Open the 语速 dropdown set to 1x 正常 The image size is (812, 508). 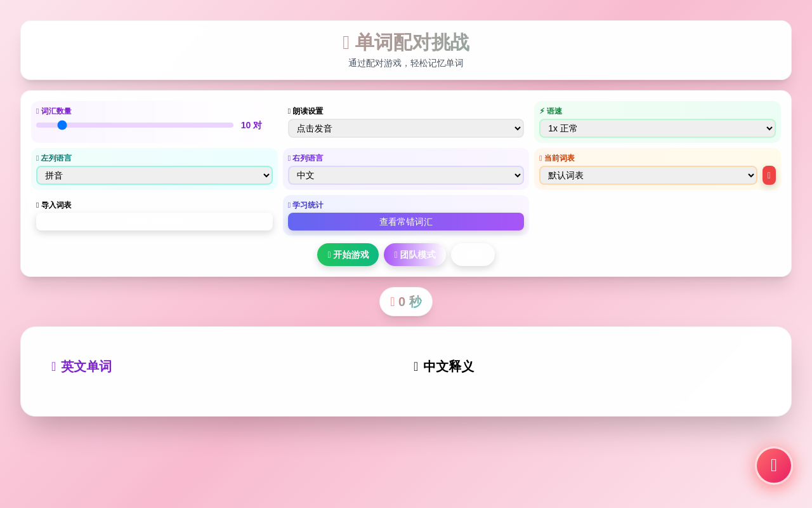(x=657, y=128)
